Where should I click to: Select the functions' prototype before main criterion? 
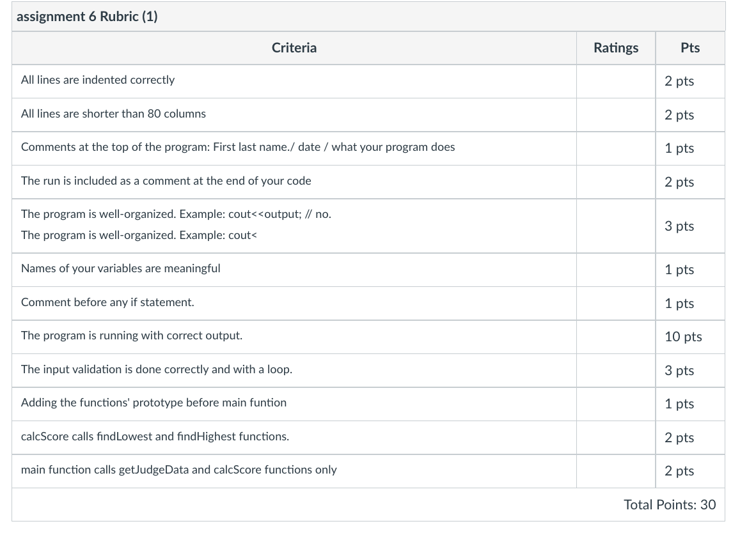(x=154, y=403)
